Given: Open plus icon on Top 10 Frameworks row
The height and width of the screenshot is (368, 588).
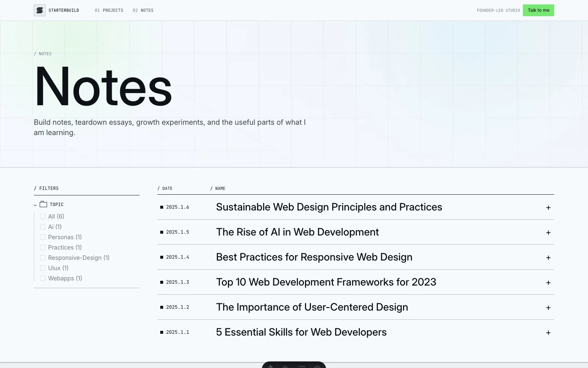Looking at the screenshot, I should [x=548, y=283].
